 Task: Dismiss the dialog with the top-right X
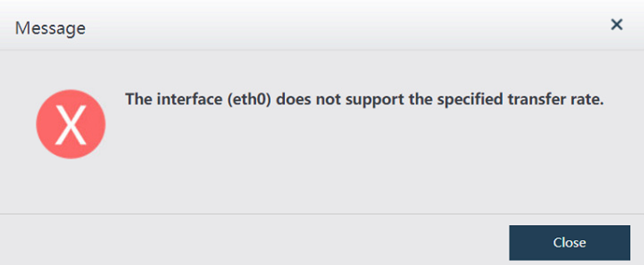tap(617, 24)
